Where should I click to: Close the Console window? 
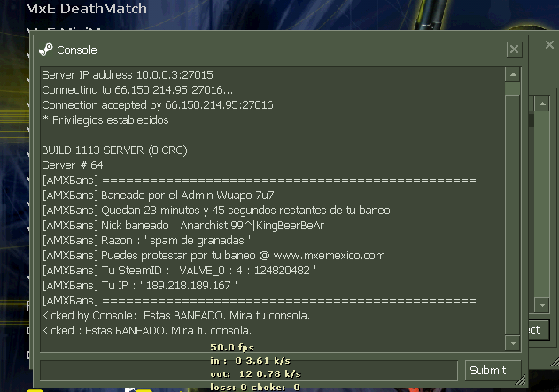514,50
